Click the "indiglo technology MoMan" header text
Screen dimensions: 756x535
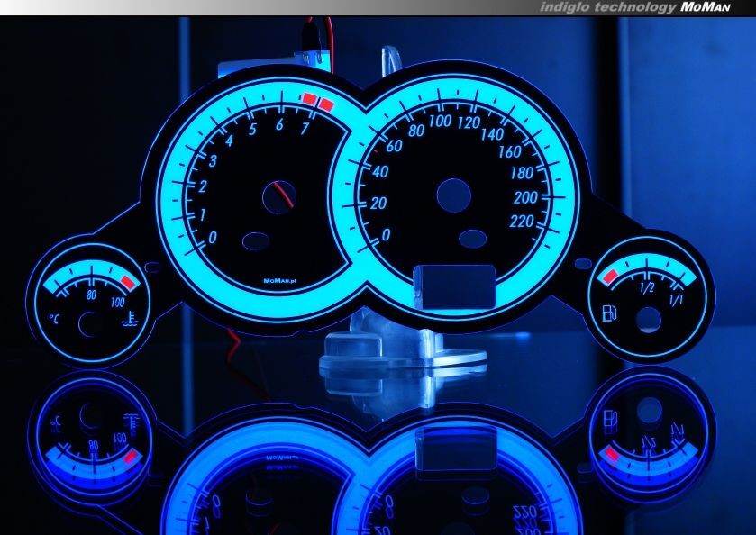(x=635, y=7)
